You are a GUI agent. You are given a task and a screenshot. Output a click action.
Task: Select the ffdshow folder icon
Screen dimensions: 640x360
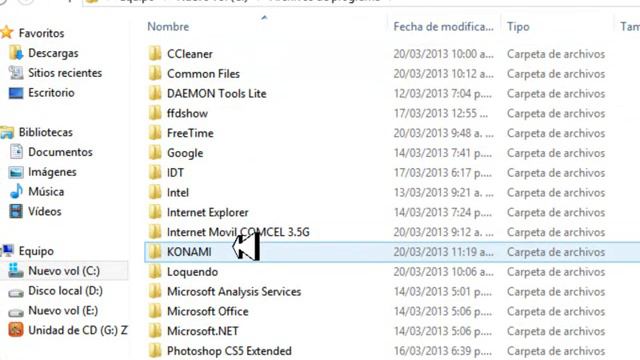tap(155, 113)
